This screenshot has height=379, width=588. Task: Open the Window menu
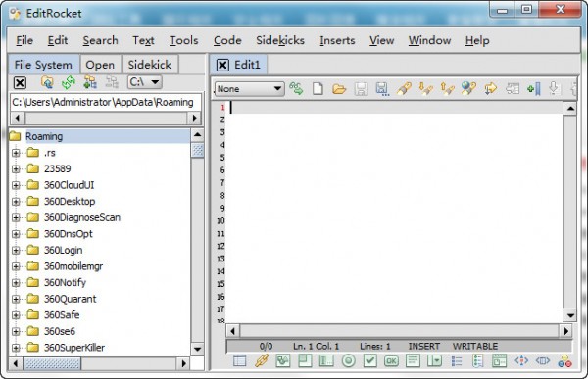coord(430,40)
